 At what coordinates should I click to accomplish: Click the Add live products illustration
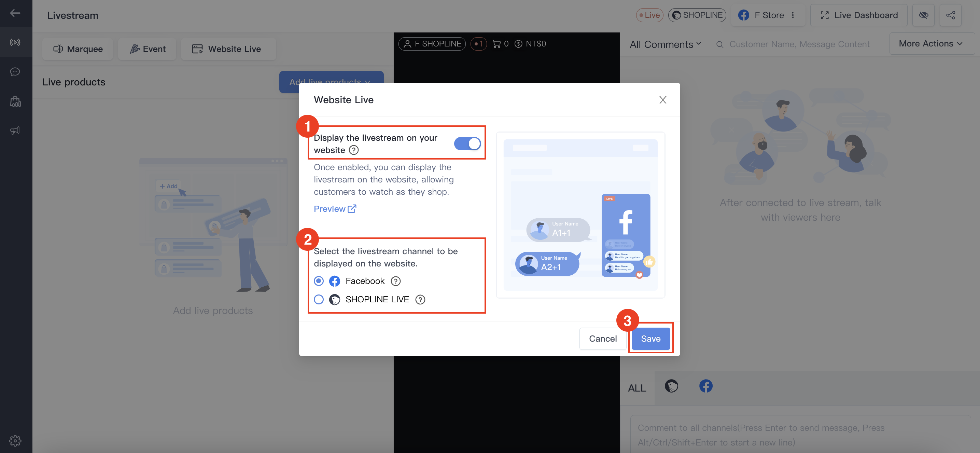point(213,225)
